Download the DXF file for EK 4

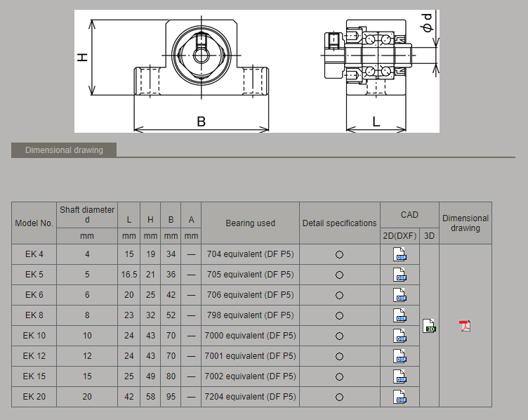point(400,254)
